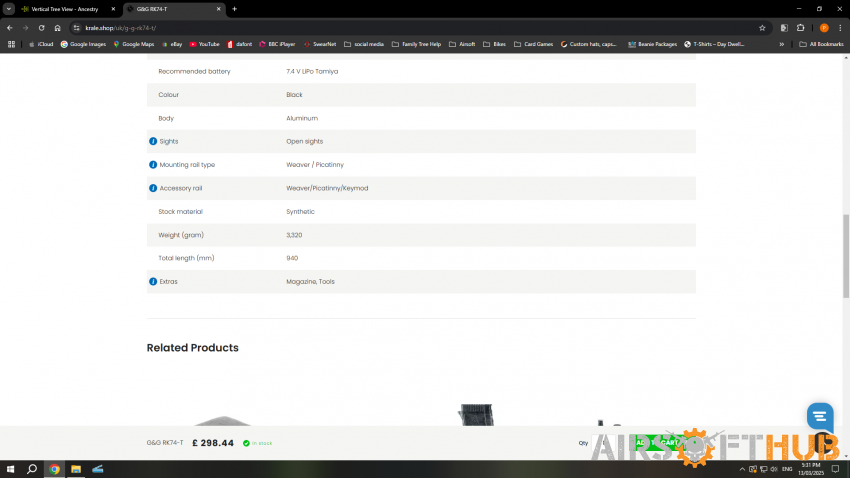850x478 pixels.
Task: Click the taskbar clock and date
Action: point(810,469)
